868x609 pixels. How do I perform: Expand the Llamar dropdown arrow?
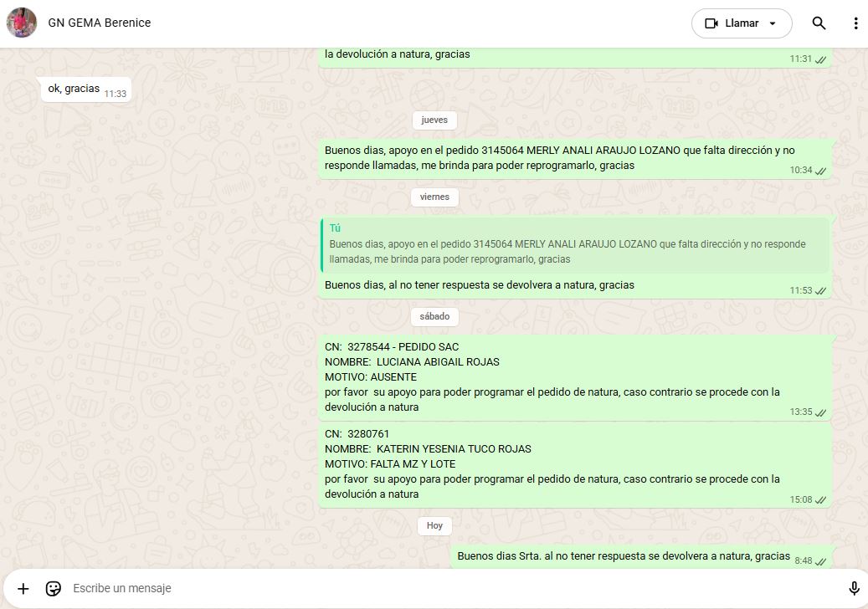click(x=773, y=23)
